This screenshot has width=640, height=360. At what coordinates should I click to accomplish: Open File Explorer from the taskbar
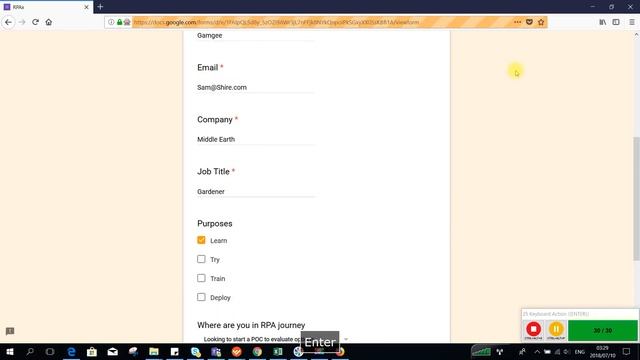[154, 351]
